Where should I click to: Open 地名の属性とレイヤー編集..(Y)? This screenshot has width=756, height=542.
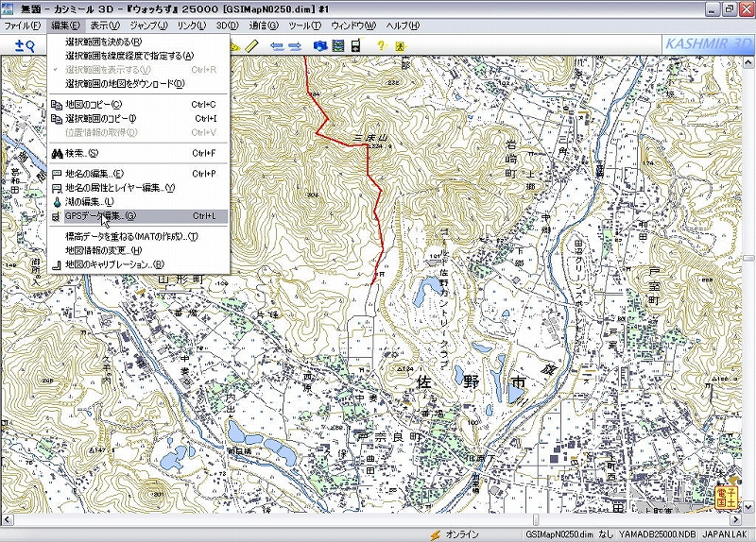138,188
